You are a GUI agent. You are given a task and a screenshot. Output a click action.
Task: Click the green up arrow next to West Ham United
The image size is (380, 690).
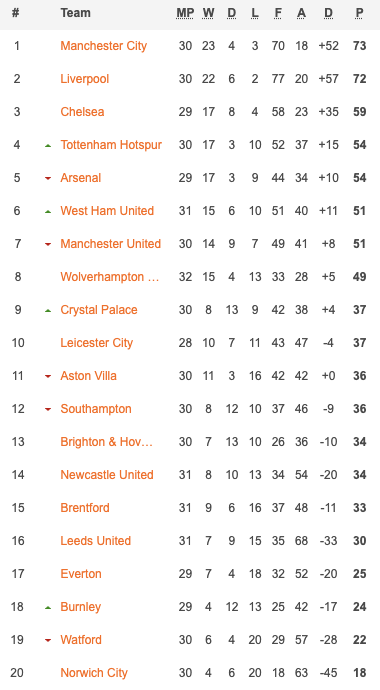pyautogui.click(x=48, y=211)
